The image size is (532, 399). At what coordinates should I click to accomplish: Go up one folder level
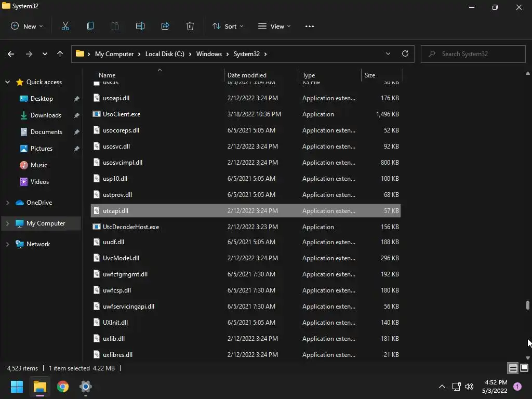[60, 54]
